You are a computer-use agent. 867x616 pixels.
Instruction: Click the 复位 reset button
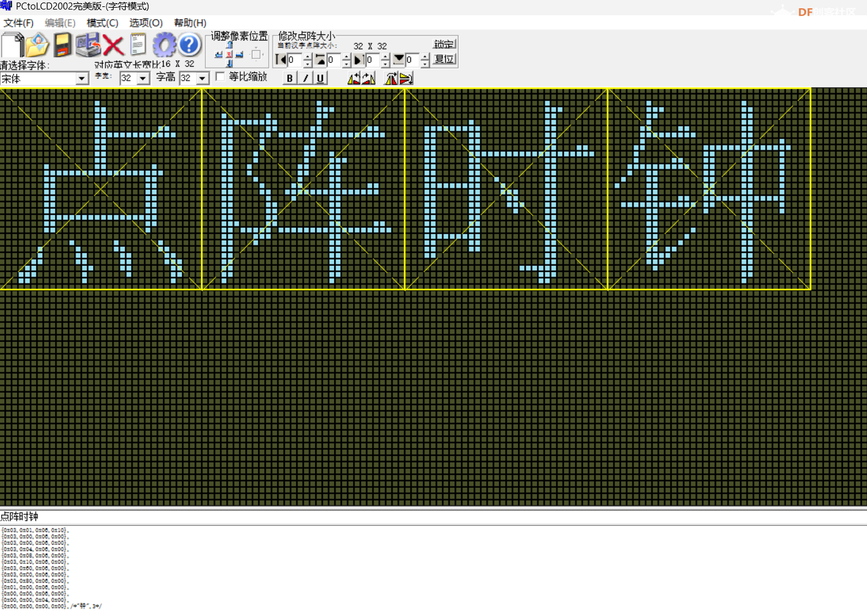(444, 59)
